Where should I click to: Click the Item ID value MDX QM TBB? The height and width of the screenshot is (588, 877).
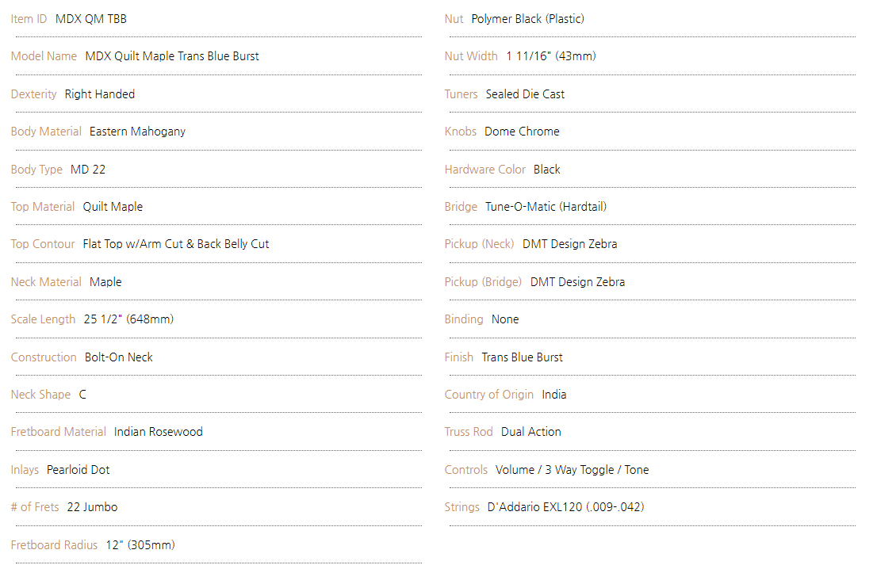90,19
